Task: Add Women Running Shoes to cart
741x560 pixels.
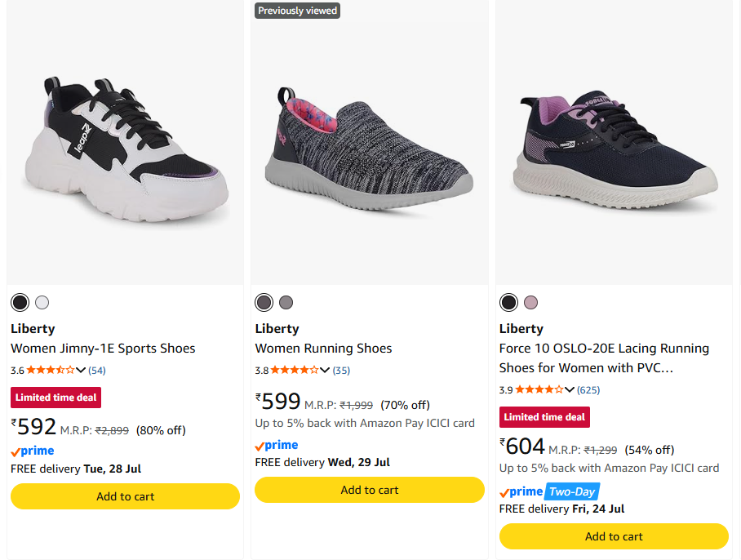Action: point(370,490)
